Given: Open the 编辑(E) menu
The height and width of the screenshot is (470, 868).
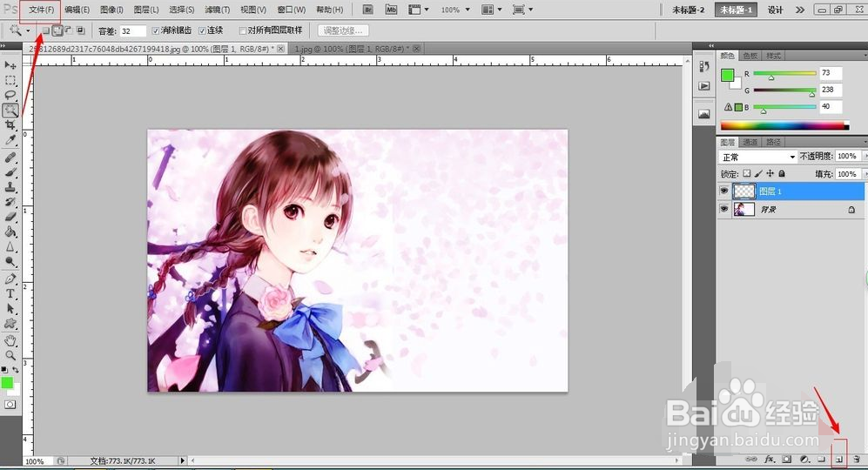Looking at the screenshot, I should click(77, 10).
